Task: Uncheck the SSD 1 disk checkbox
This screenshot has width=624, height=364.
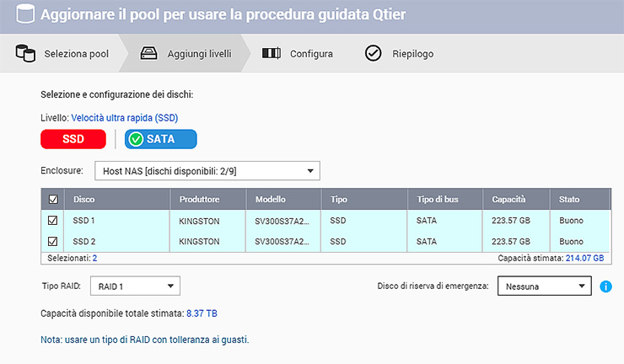Action: click(x=53, y=221)
